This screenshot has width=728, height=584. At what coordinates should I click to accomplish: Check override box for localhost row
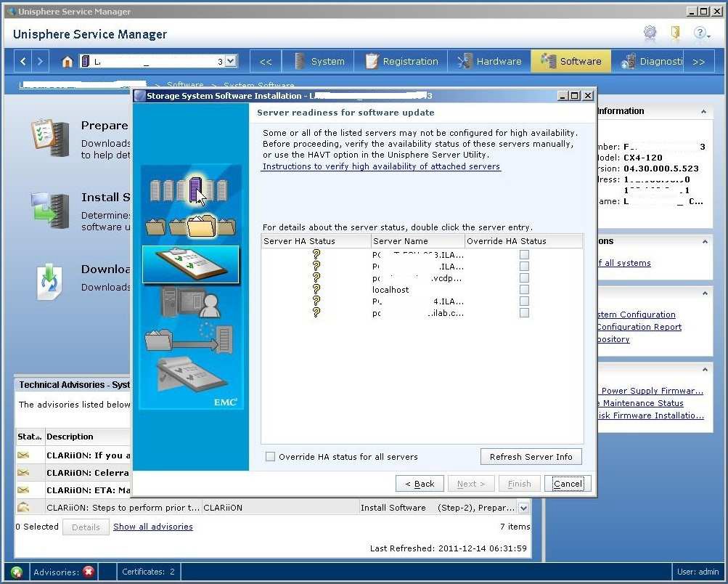coord(524,289)
